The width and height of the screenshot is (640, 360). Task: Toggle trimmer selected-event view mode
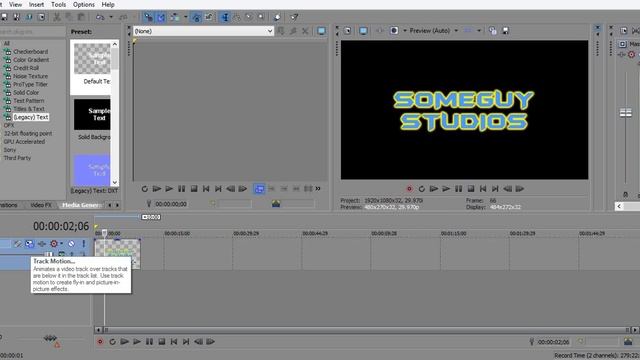(259, 189)
